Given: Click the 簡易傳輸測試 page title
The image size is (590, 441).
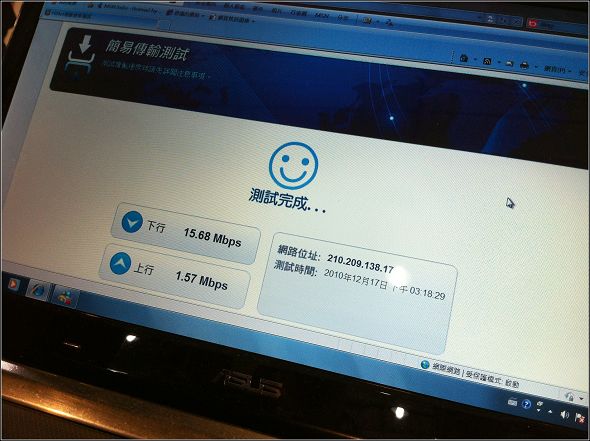Looking at the screenshot, I should pyautogui.click(x=147, y=50).
